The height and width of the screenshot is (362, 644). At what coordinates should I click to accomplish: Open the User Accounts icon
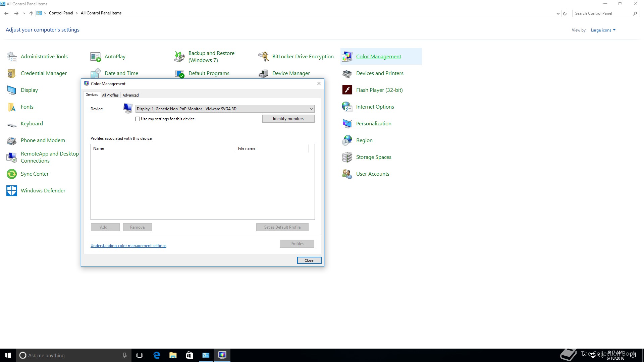click(x=347, y=174)
